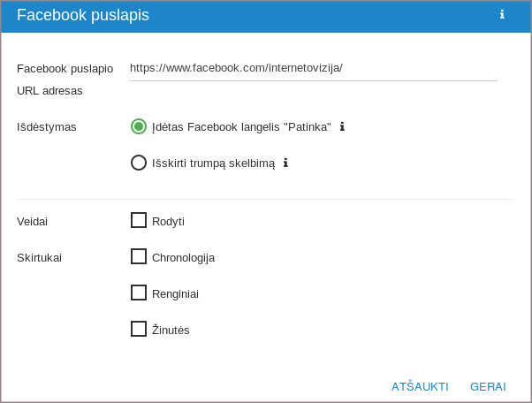Screen dimensions: 532x403
Task: Click the "Išdėstymas" section label
Action: tap(47, 126)
